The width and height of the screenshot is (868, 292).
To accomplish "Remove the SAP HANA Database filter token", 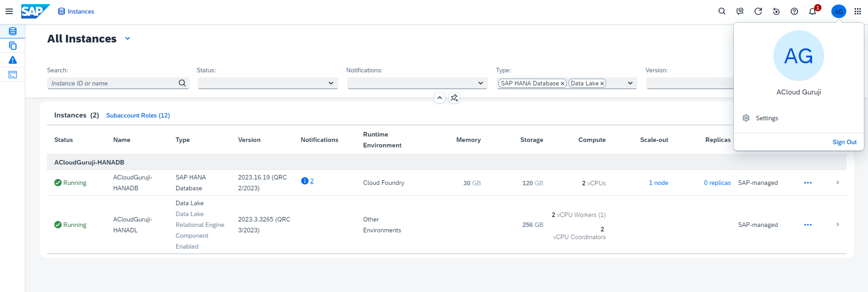I will point(563,84).
